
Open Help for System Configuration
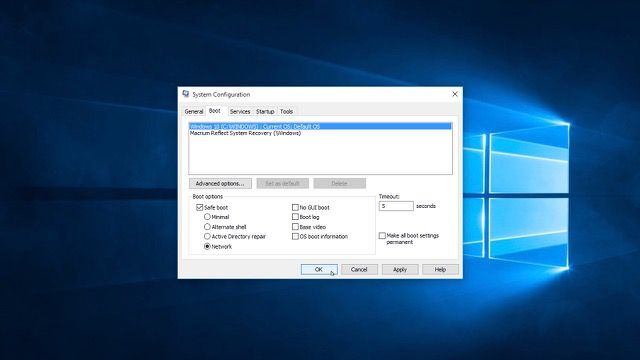(x=440, y=269)
